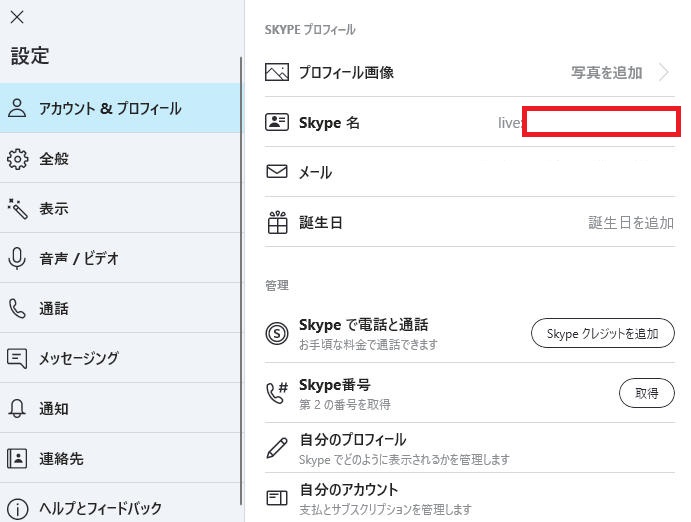The image size is (691, 522).
Task: Click the gift icon beside 誕生日
Action: coord(278,222)
